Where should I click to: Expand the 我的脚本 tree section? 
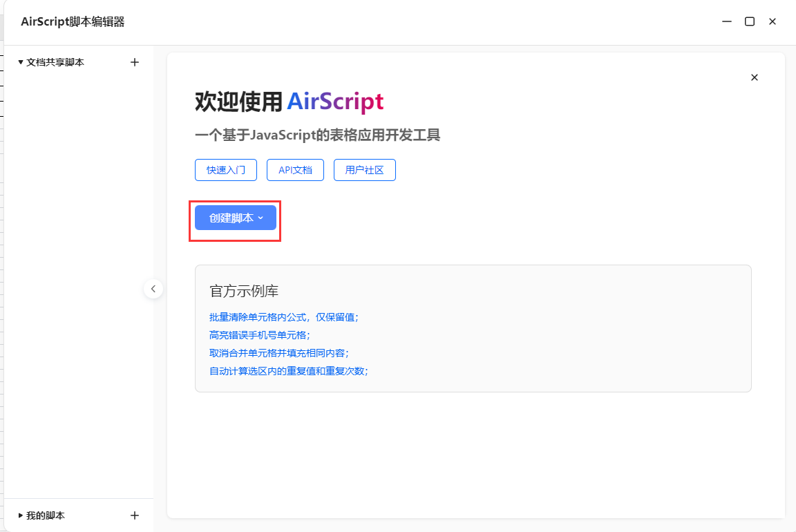[x=21, y=515]
